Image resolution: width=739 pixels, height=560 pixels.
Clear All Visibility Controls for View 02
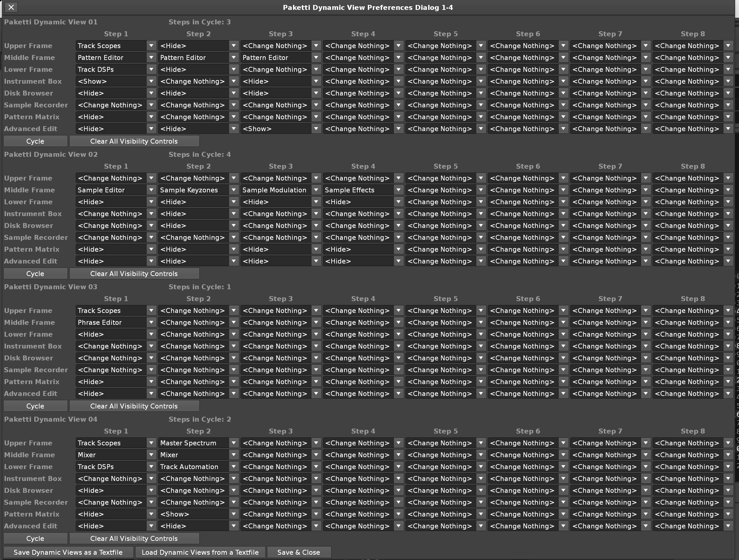tap(134, 274)
